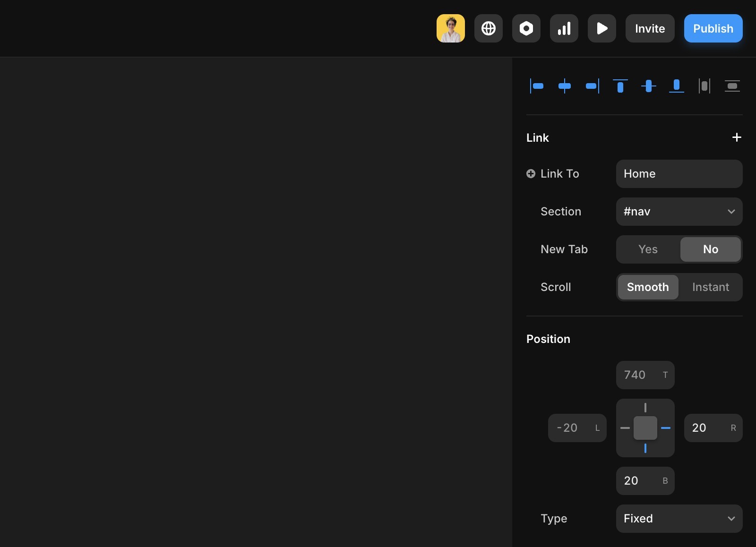Screen dimensions: 756x547
Task: Choose Instant scroll option
Action: click(710, 287)
